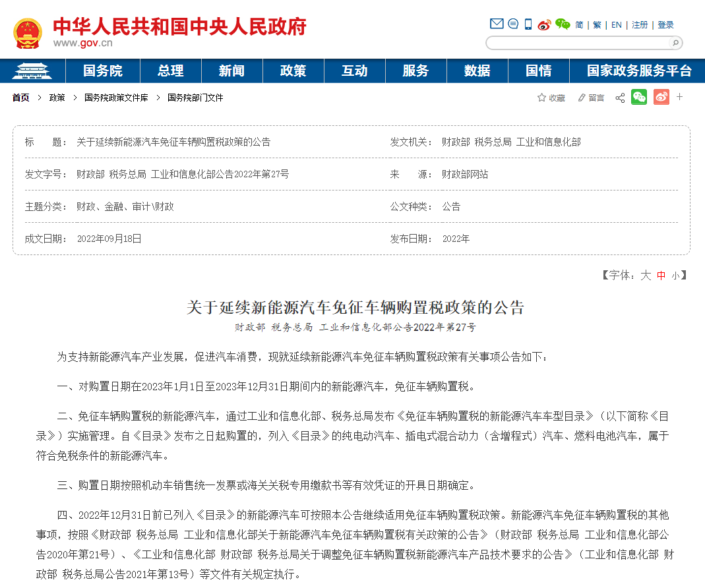Open the 国情 menu
The width and height of the screenshot is (705, 588).
pos(539,71)
